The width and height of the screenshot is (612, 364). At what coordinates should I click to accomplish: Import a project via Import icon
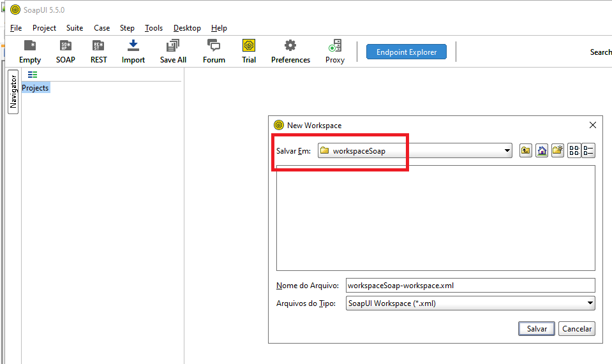click(x=133, y=52)
